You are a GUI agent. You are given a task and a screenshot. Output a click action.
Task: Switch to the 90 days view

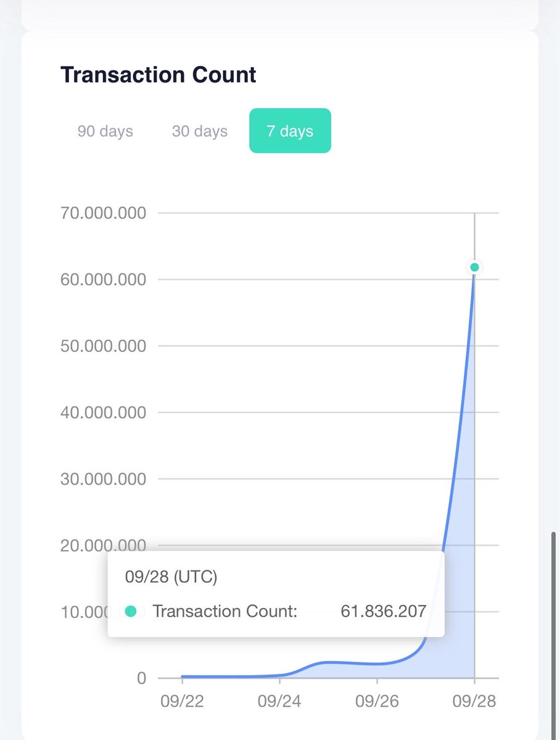point(104,130)
